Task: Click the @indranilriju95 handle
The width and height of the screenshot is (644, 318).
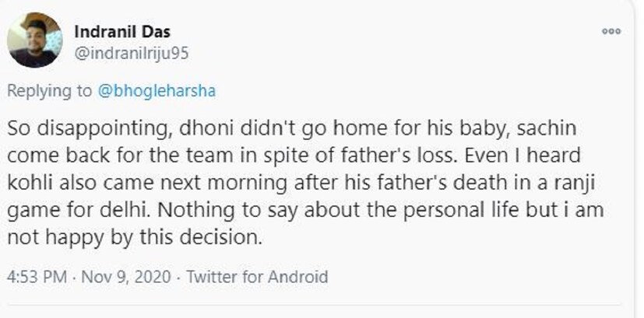Action: click(131, 54)
